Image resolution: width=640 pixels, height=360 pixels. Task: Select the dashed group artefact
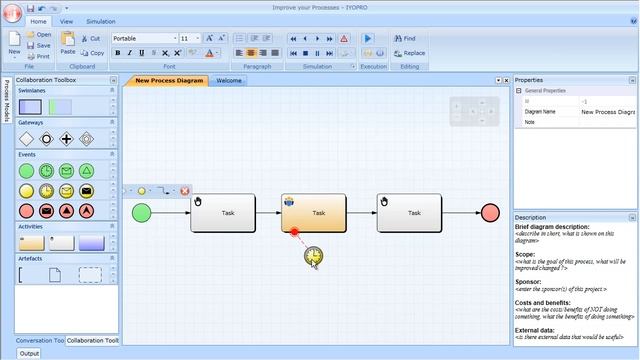tap(90, 275)
